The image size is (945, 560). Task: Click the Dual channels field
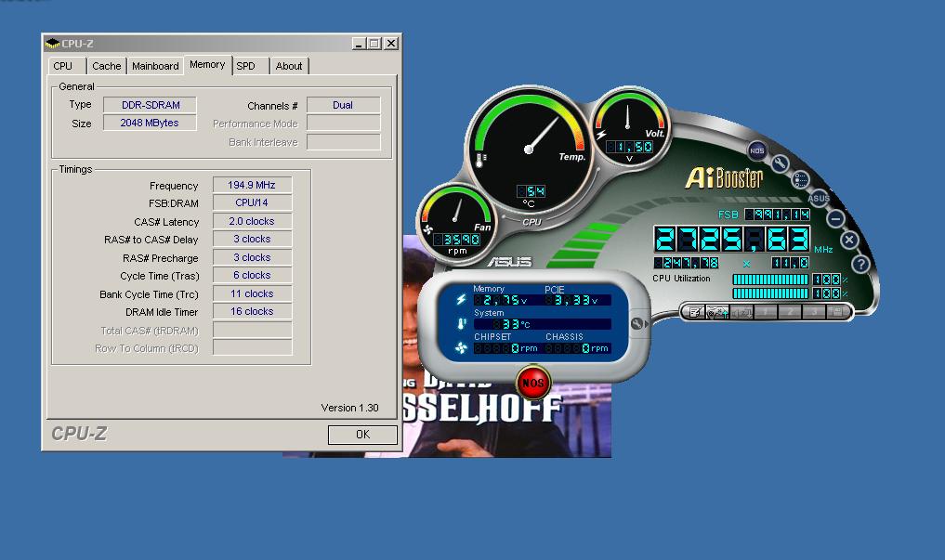click(344, 105)
